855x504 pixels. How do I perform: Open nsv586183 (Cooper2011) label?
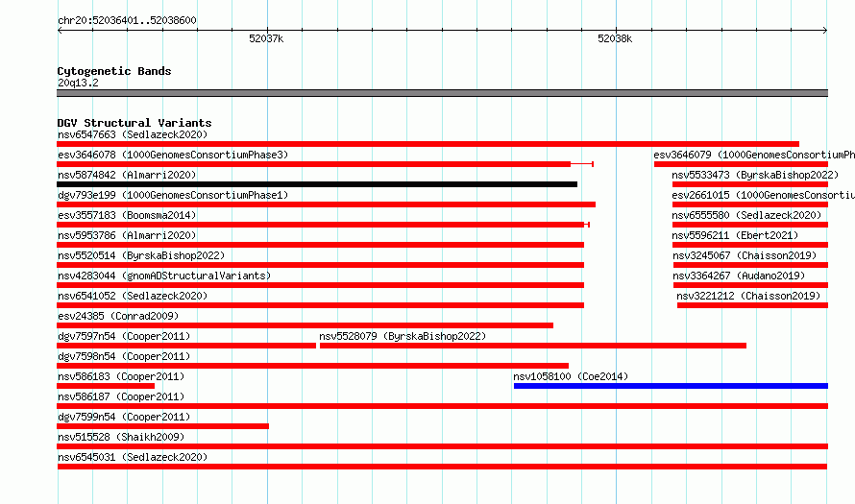point(121,376)
